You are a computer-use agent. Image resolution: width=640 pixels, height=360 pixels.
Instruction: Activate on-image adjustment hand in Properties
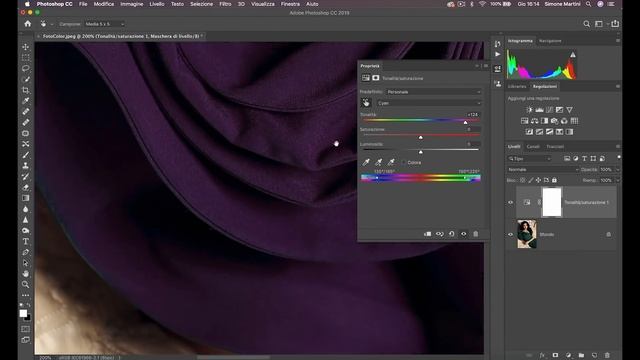[x=366, y=103]
